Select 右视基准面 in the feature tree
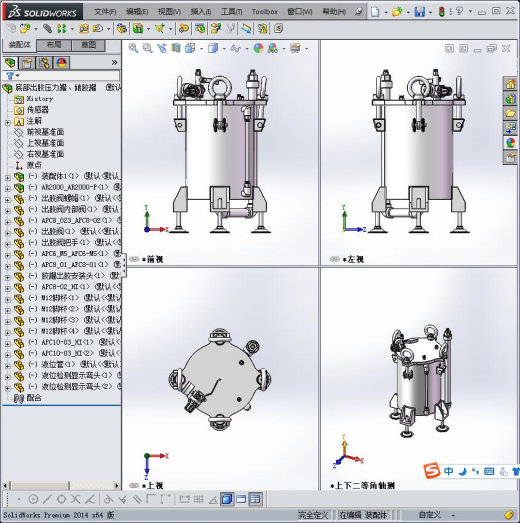The height and width of the screenshot is (523, 520). point(45,154)
